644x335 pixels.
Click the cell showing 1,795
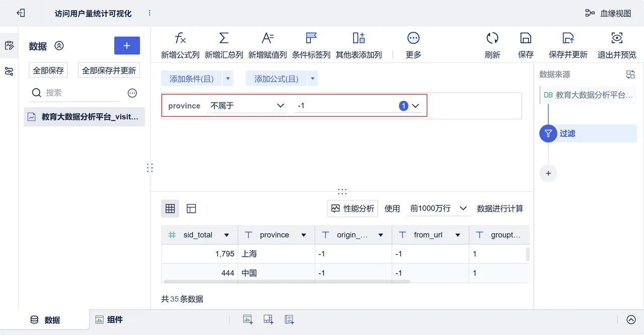[x=200, y=254]
